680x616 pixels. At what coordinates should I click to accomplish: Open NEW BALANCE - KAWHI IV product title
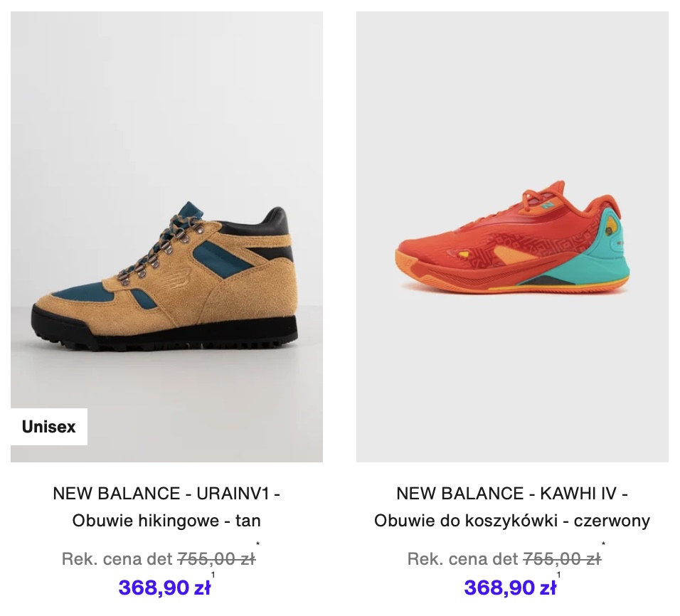coord(512,493)
